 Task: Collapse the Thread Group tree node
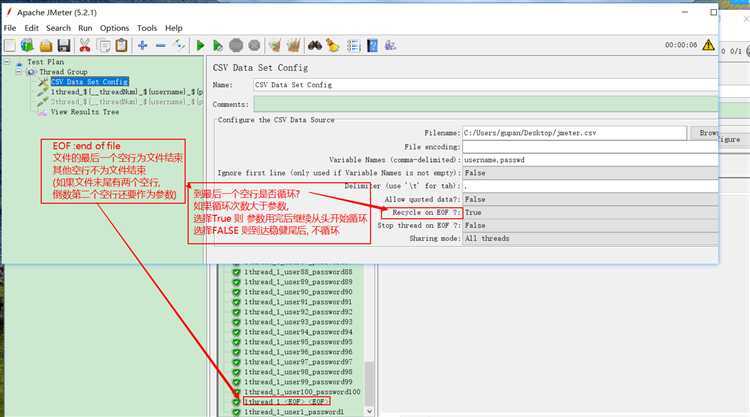click(19, 72)
